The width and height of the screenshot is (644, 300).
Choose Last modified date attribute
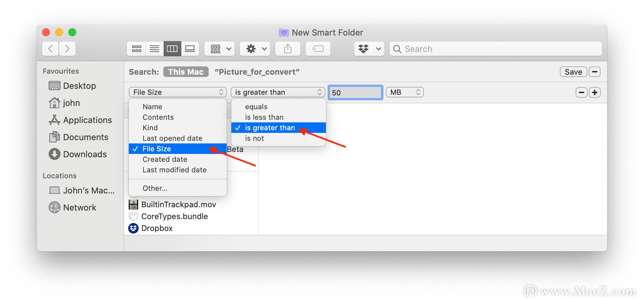(x=178, y=170)
